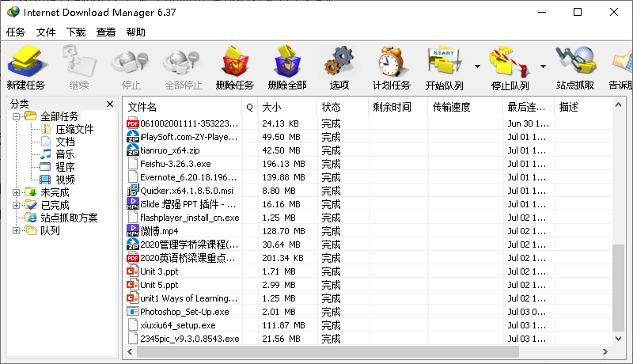Click the MP4 icon of 微博.mp4
633x364 pixels.
[x=133, y=230]
